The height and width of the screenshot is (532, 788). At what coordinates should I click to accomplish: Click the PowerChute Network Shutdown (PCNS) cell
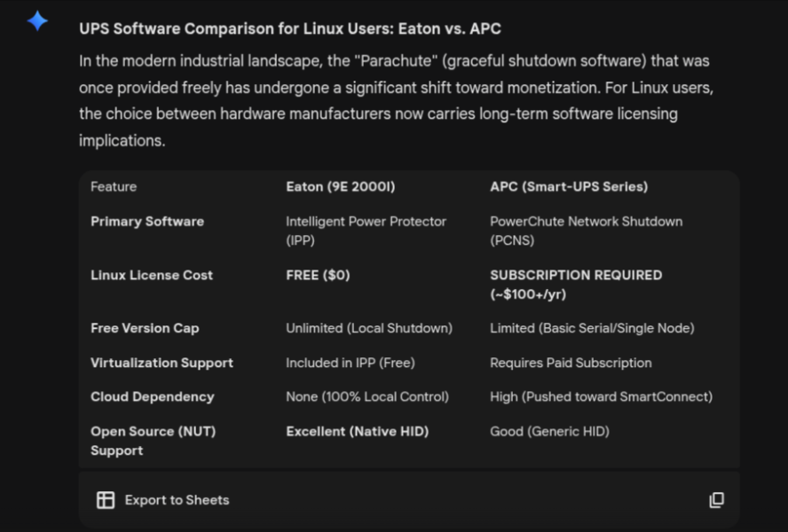coord(586,231)
